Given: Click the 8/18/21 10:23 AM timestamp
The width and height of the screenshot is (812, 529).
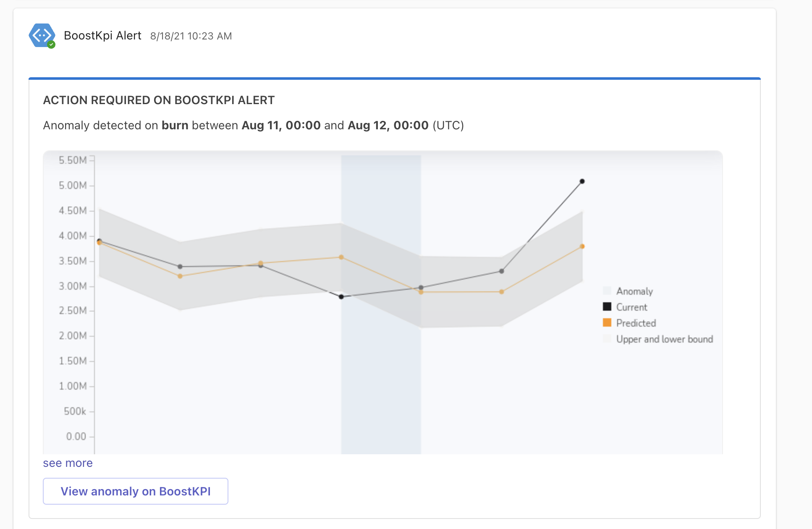Looking at the screenshot, I should [x=191, y=36].
